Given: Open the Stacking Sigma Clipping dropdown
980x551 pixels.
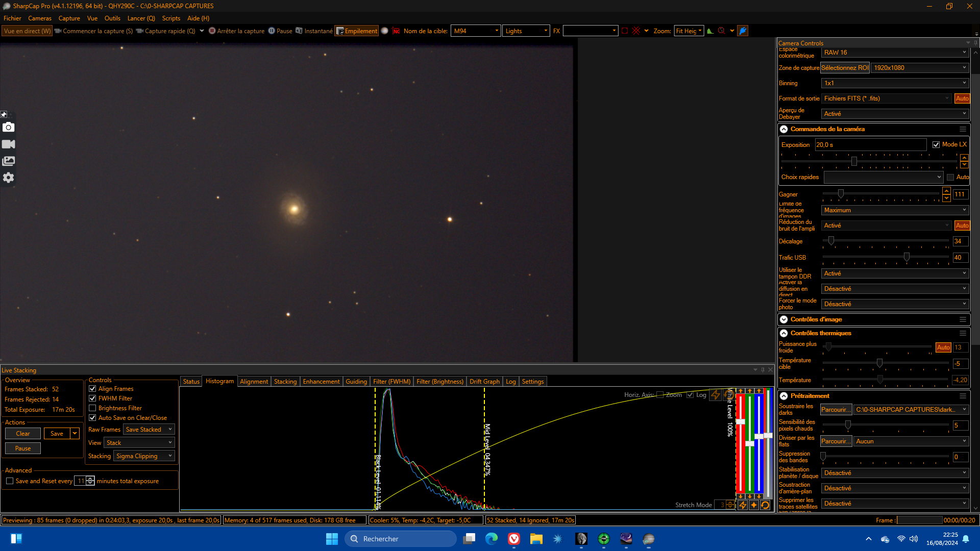Looking at the screenshot, I should (144, 456).
